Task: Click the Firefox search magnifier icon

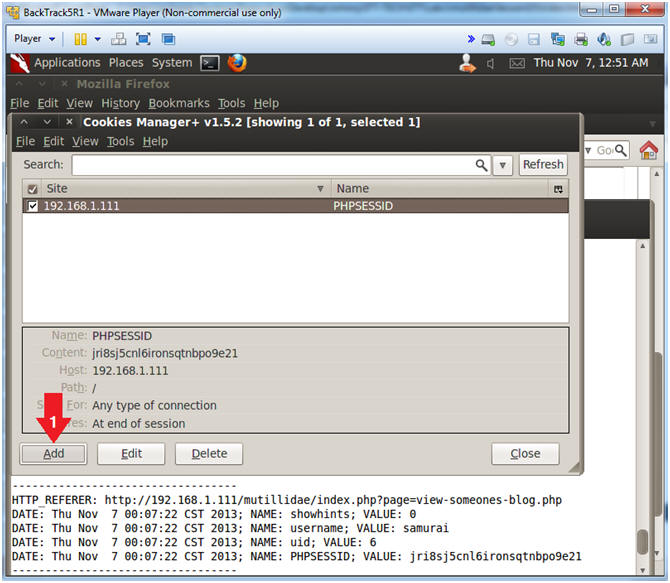Action: coord(620,150)
